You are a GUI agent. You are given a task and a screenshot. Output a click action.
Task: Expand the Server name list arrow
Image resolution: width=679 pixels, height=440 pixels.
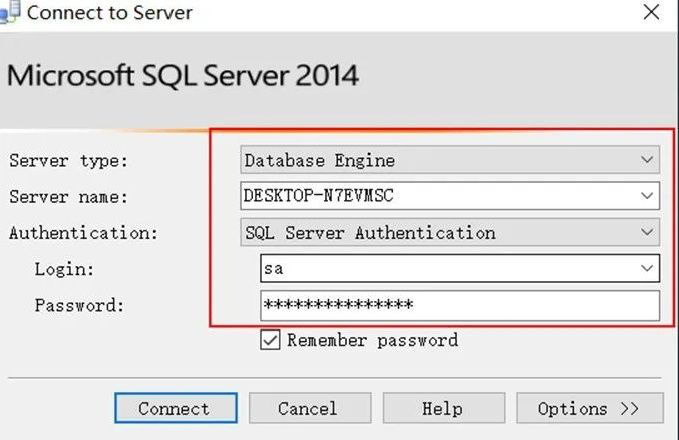(648, 196)
